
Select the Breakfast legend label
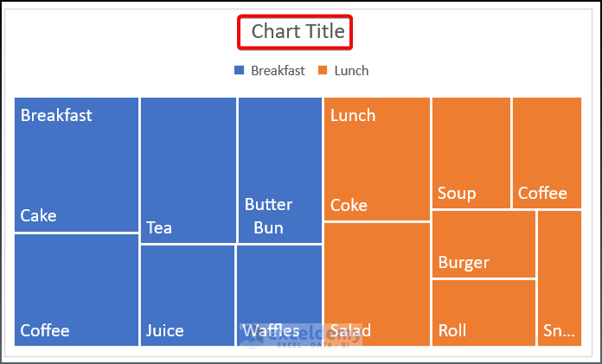(x=278, y=71)
